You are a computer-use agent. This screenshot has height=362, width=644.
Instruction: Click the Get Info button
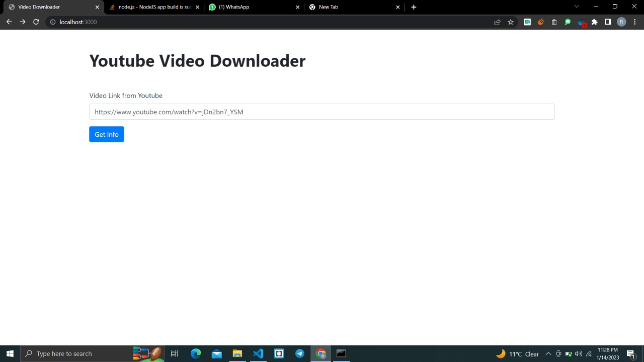coord(106,134)
